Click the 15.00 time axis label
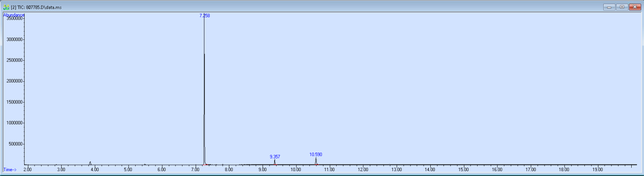 coord(464,169)
